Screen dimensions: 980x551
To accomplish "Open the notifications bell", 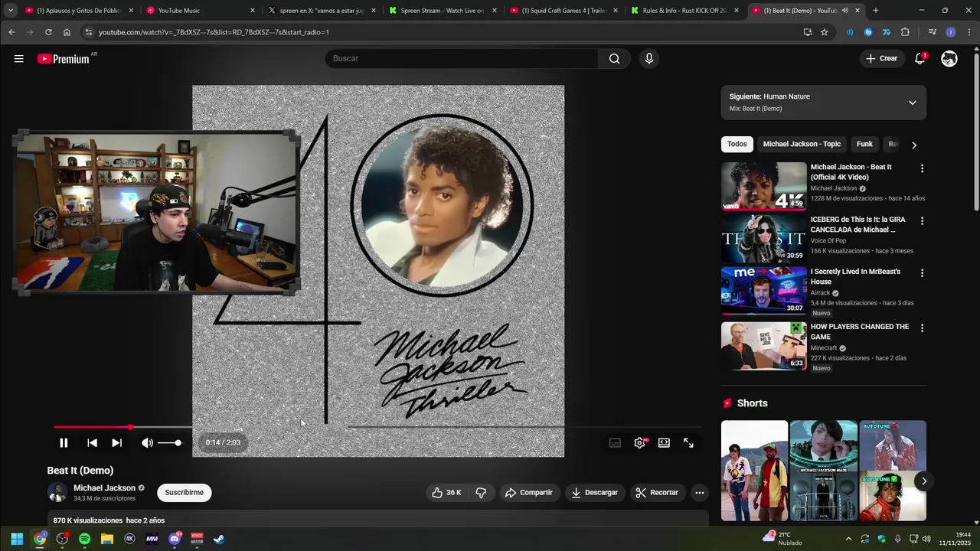I will tap(920, 59).
